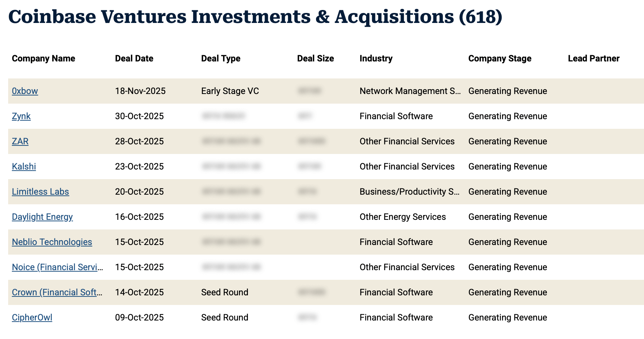The height and width of the screenshot is (339, 644).
Task: Open the Zynk company link
Action: coord(21,116)
